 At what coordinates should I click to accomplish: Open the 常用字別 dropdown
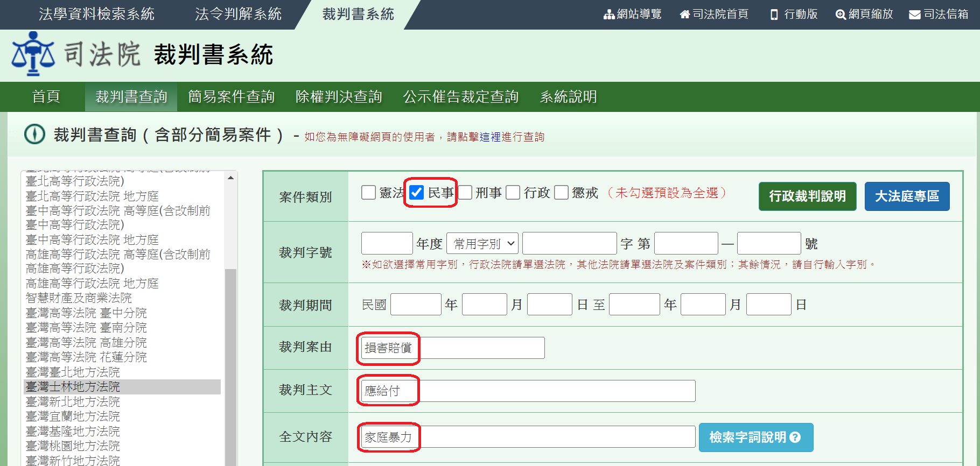483,244
